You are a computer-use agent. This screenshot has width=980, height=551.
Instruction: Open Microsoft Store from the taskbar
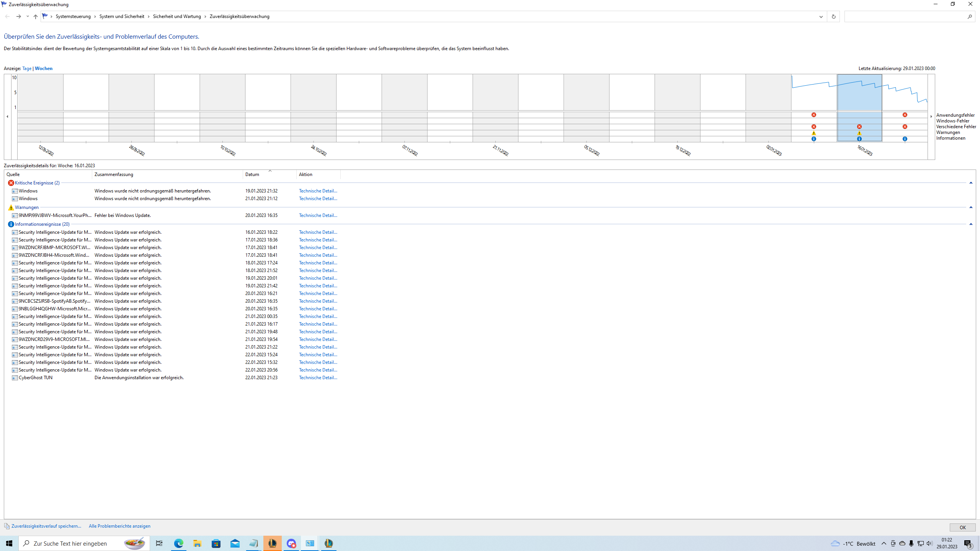click(216, 543)
